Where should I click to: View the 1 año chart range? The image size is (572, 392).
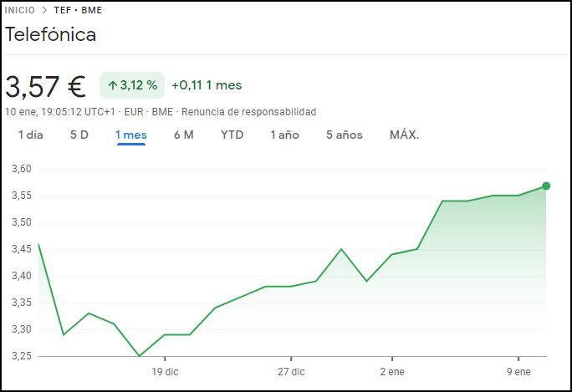(x=284, y=135)
